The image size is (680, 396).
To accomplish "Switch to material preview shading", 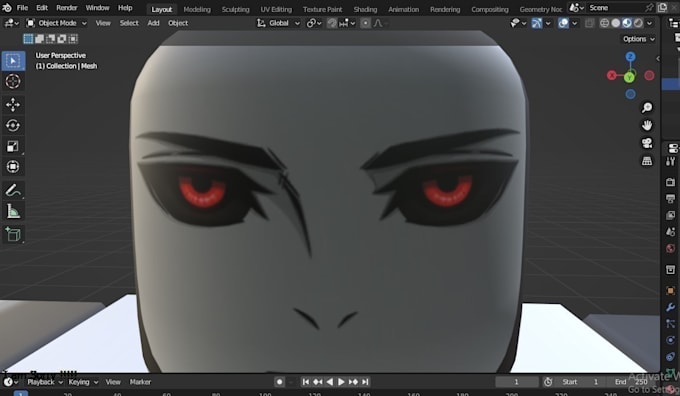I will pos(627,23).
